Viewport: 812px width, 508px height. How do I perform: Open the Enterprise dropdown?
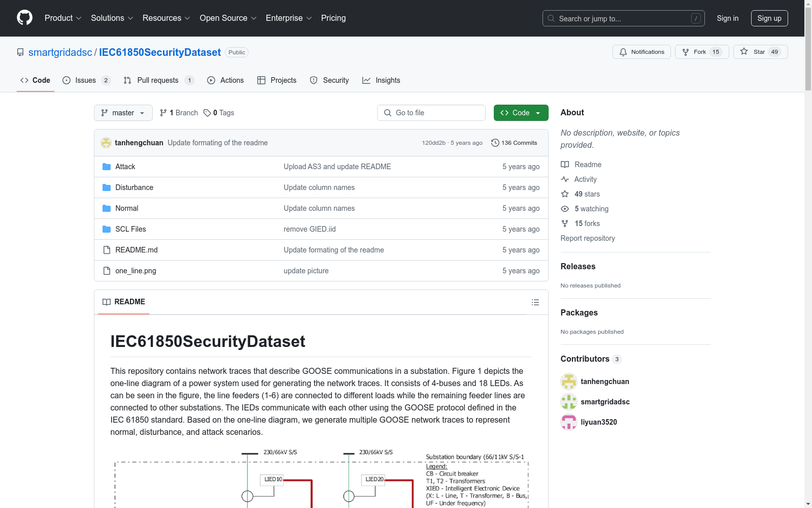coord(288,18)
